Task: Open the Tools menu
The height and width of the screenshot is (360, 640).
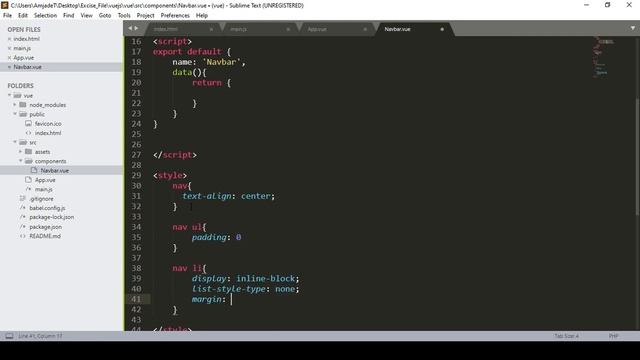Action: pos(124,16)
